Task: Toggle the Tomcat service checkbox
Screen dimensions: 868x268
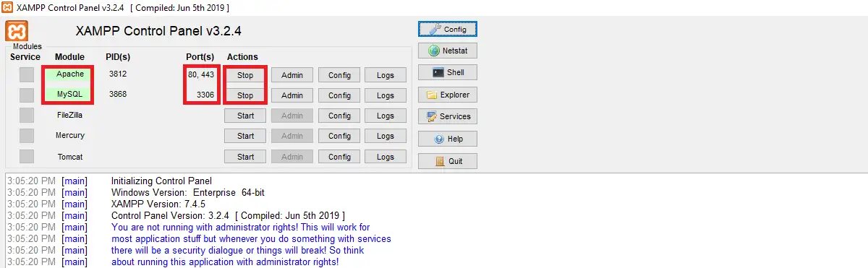Action: (27, 156)
